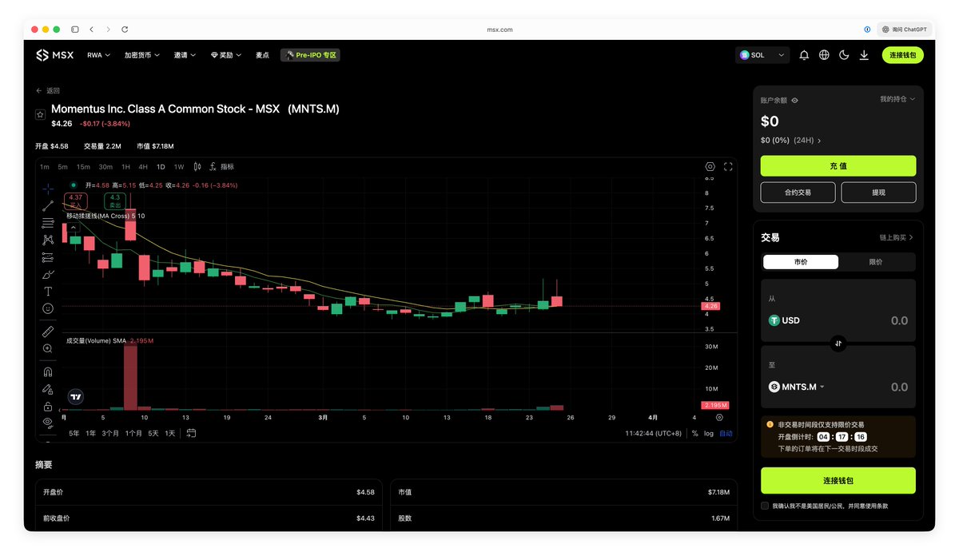Click the candlestick chart type icon
Screen dimensions: 959x560
click(197, 167)
